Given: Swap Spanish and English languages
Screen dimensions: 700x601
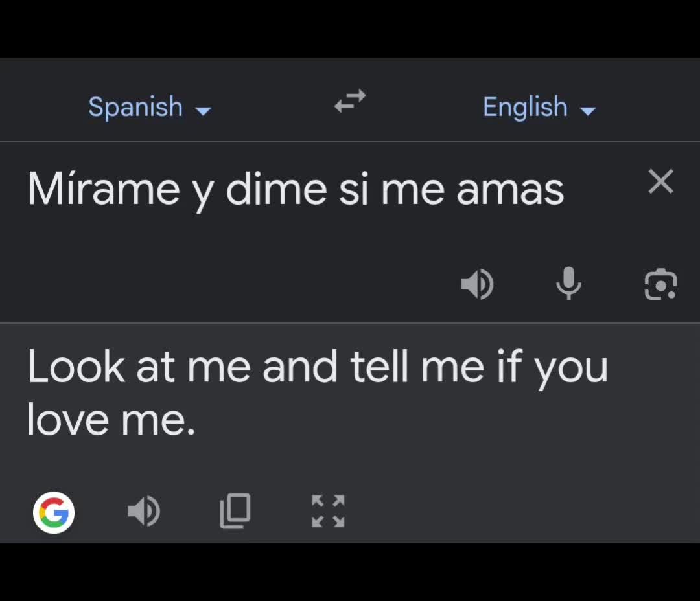Looking at the screenshot, I should (350, 101).
